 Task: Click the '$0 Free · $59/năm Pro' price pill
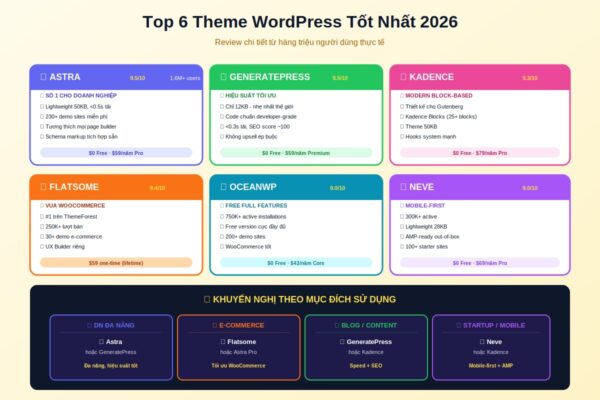[116, 153]
